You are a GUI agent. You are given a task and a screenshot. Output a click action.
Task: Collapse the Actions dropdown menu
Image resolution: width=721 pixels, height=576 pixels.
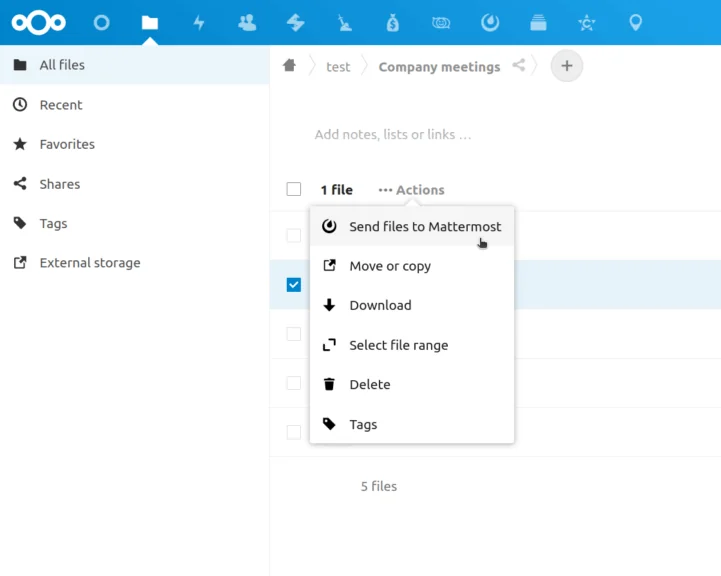click(x=411, y=190)
